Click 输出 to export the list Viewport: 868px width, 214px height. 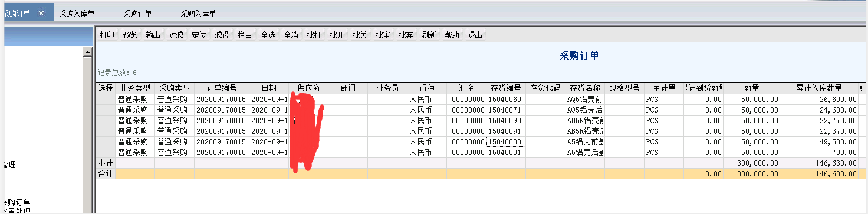point(153,35)
